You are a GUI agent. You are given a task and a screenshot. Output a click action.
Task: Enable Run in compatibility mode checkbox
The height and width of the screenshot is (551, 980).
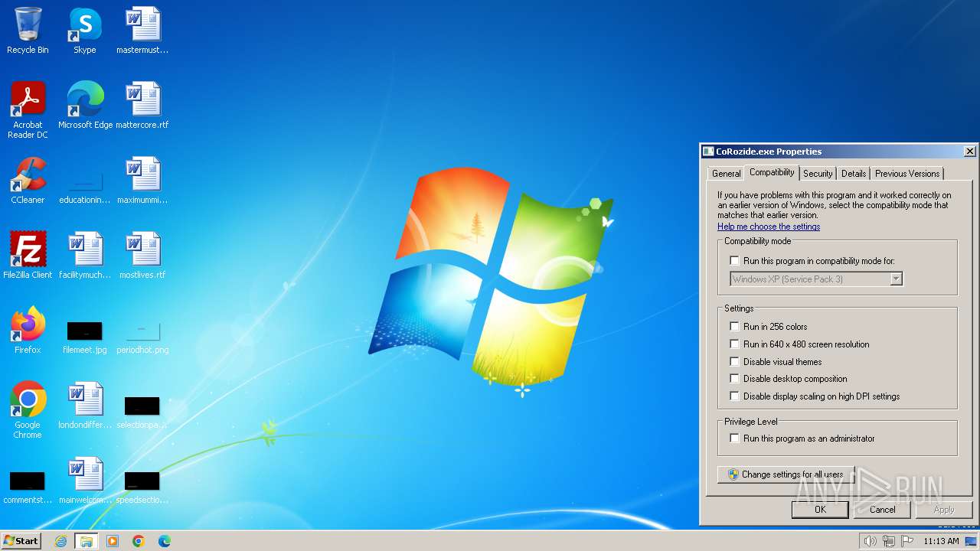point(735,261)
